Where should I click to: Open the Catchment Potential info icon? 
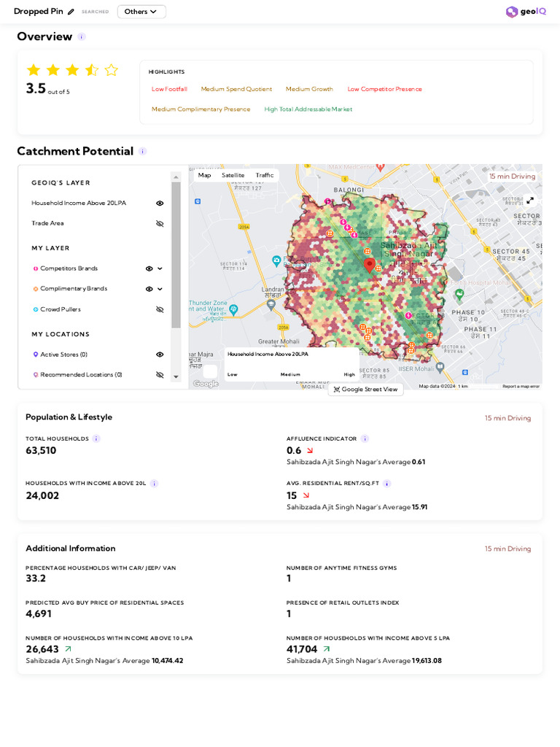click(x=142, y=151)
